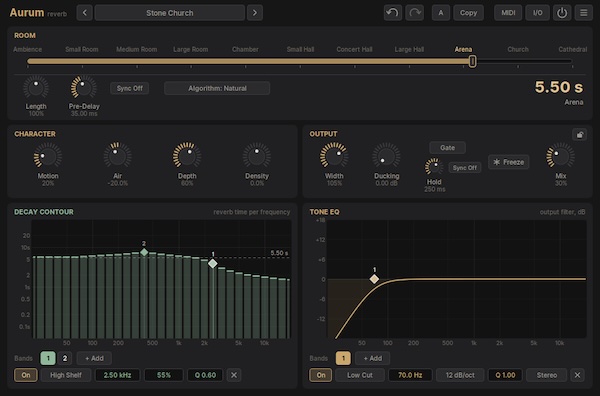Click the 2.50 kHz frequency field
This screenshot has height=396, width=600.
[117, 375]
